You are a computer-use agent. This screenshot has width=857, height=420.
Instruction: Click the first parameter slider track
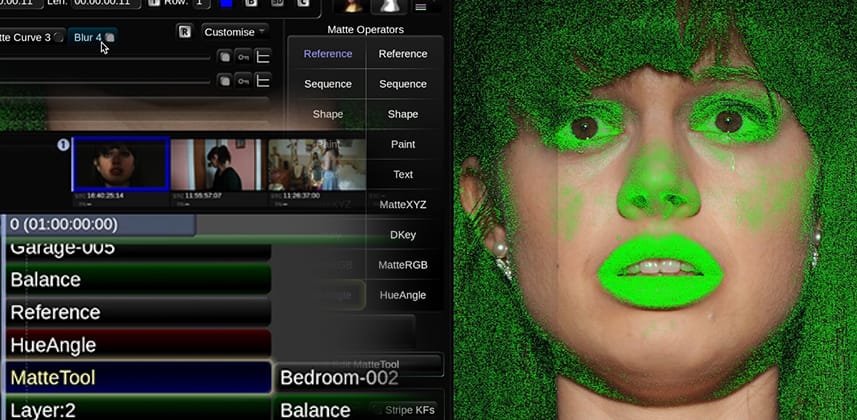pos(105,58)
